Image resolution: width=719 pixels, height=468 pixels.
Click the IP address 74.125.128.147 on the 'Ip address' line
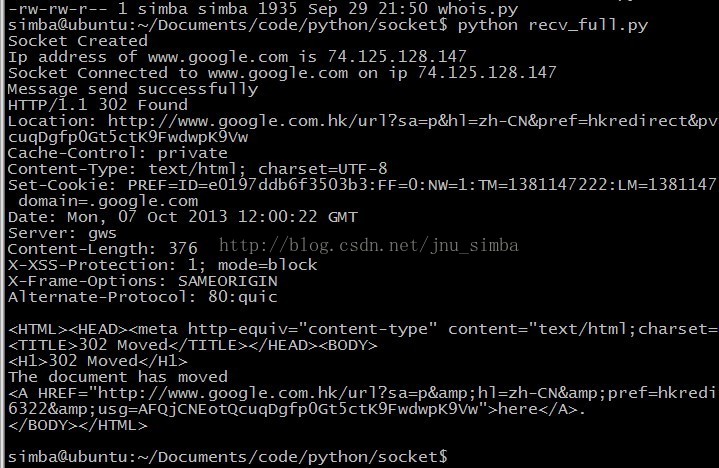pos(397,57)
